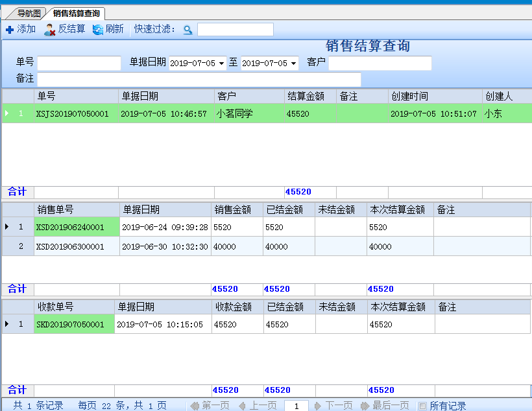Select row indicator arrow of XSD201906240001
Image resolution: width=532 pixels, height=411 pixels.
6,226
